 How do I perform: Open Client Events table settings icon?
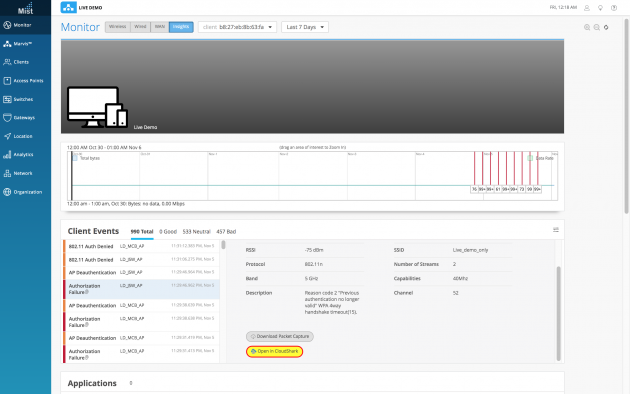tap(556, 230)
